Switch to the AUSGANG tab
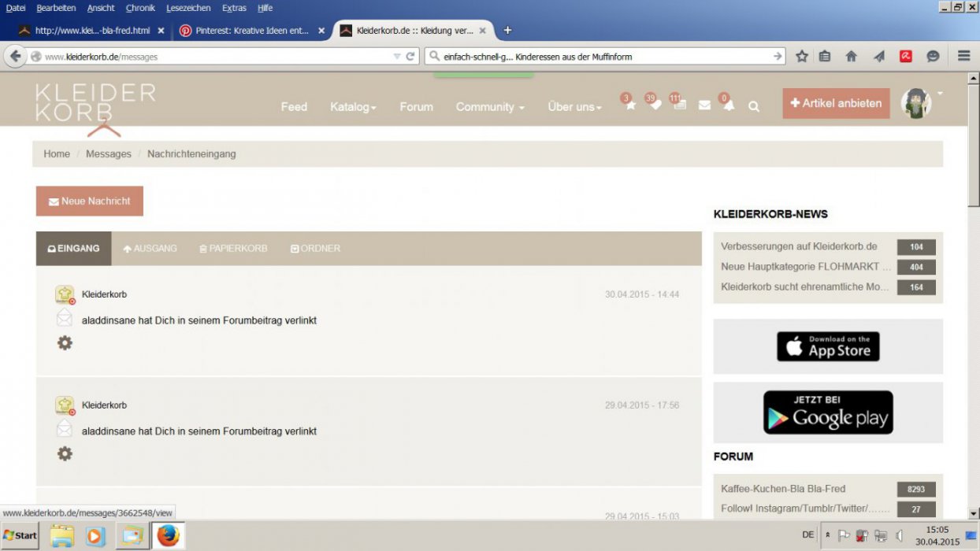The image size is (980, 551). coord(150,249)
